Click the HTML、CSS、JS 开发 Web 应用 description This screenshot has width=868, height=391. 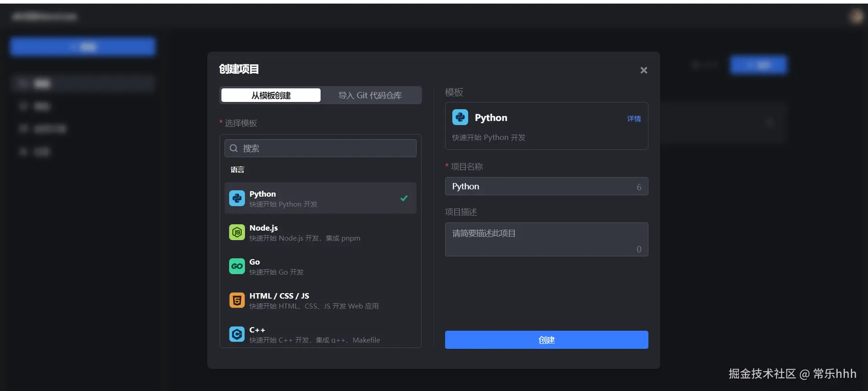point(314,306)
